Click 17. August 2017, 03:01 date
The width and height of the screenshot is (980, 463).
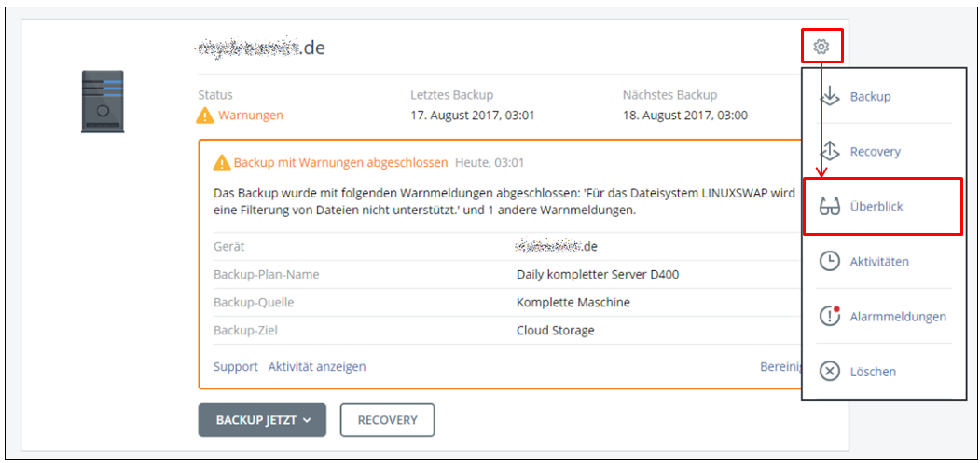pos(473,116)
